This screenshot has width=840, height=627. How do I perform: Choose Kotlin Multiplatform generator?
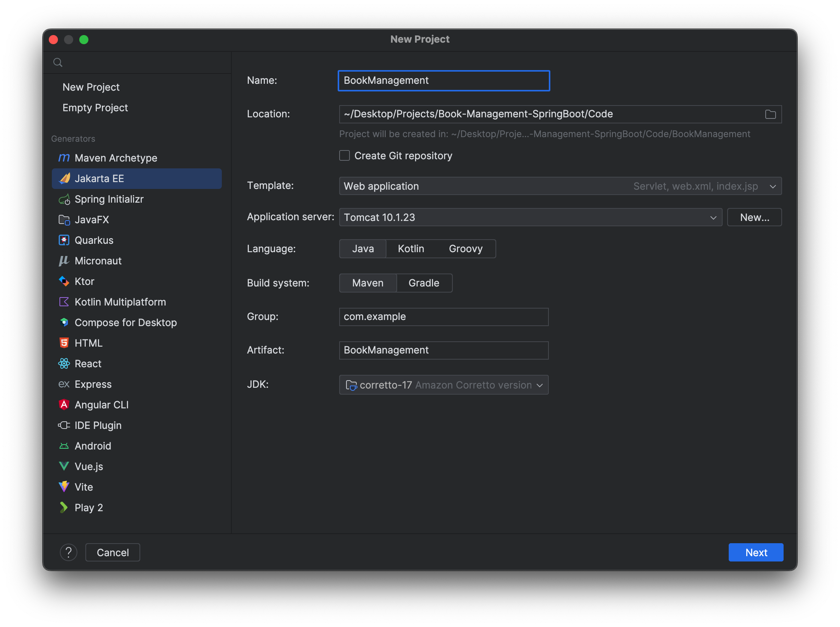pos(120,302)
